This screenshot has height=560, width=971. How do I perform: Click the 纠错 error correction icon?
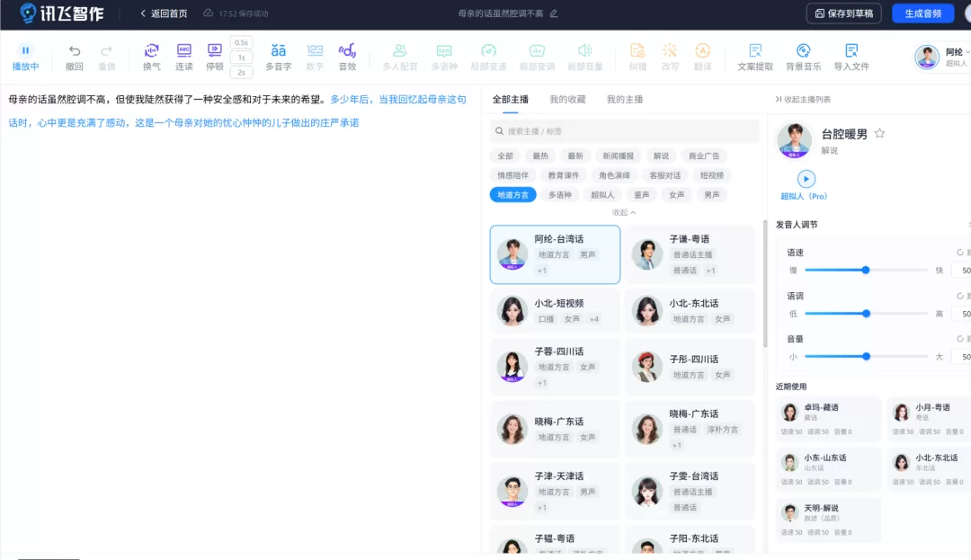pyautogui.click(x=637, y=50)
